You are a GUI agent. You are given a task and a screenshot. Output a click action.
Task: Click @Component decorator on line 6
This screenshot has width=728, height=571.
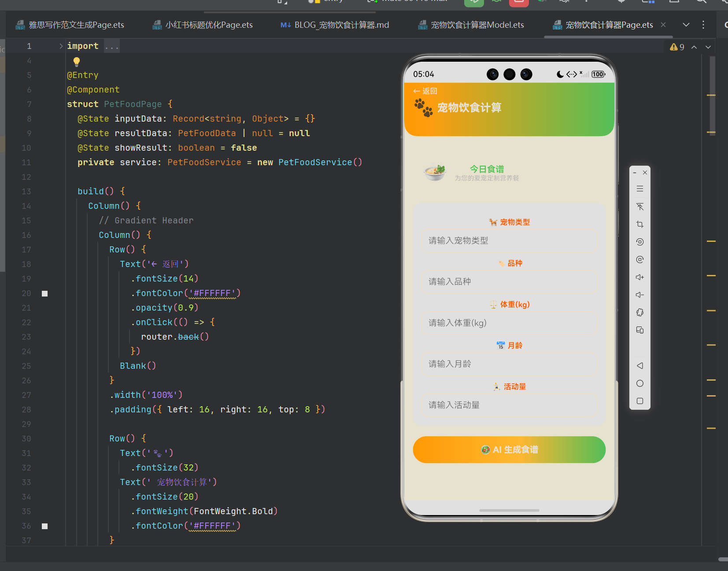pyautogui.click(x=93, y=90)
